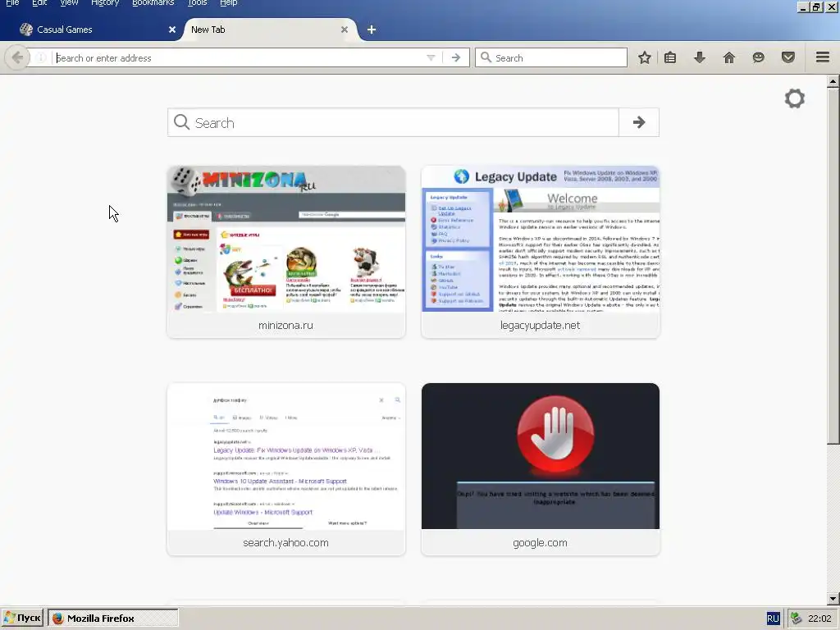Click the Casual Games dice favicon
The width and height of the screenshot is (840, 630).
coord(26,30)
